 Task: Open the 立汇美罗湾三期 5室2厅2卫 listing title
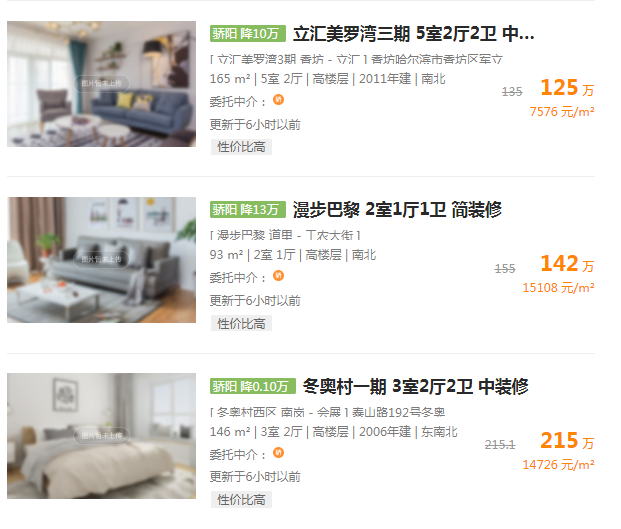[x=413, y=34]
